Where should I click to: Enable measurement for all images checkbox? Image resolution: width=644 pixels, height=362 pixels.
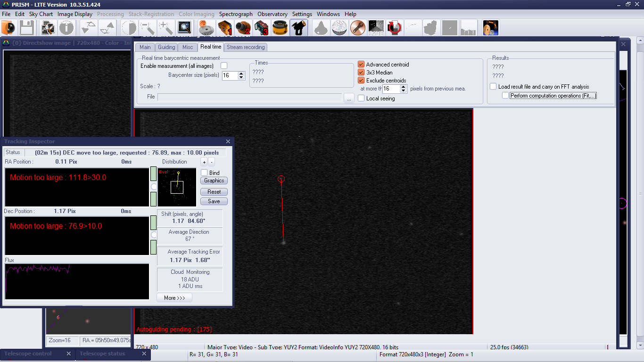[224, 66]
